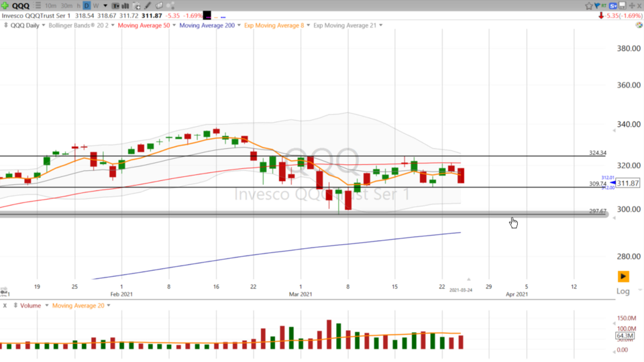The width and height of the screenshot is (644, 362).
Task: Toggle Log scale on price axis
Action: [623, 291]
